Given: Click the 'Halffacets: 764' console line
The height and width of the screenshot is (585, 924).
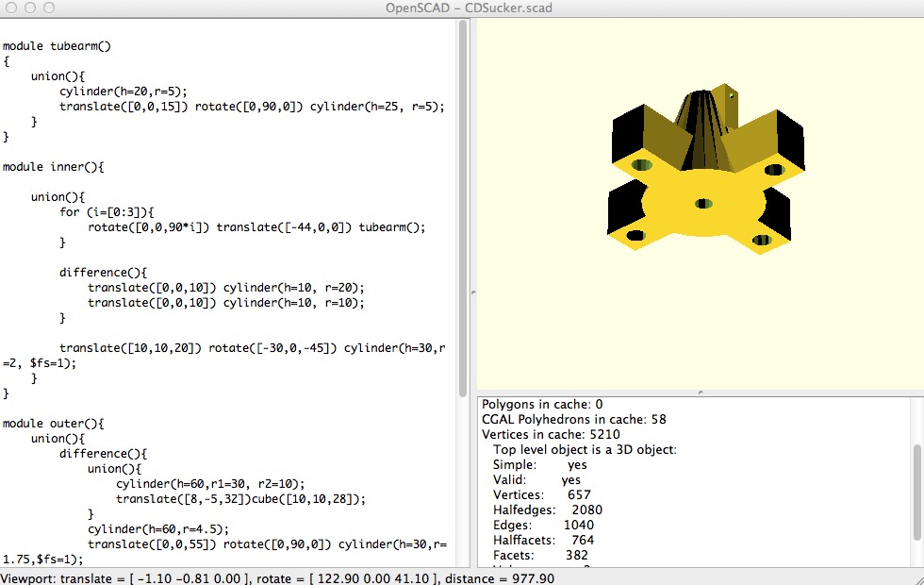Looking at the screenshot, I should click(x=543, y=540).
